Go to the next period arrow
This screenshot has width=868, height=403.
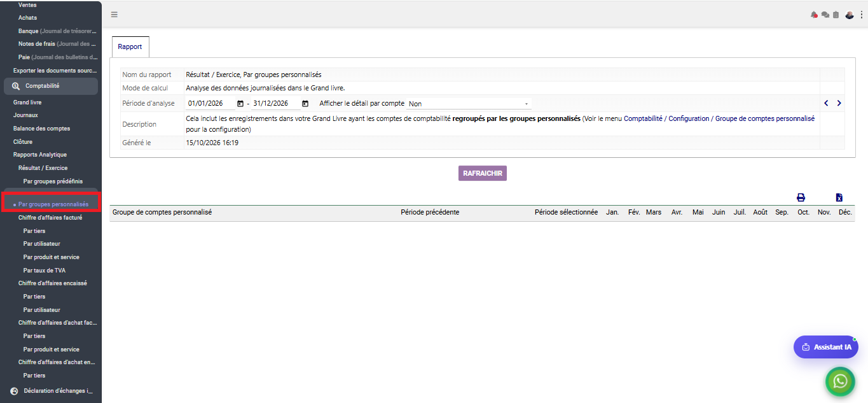pyautogui.click(x=839, y=103)
